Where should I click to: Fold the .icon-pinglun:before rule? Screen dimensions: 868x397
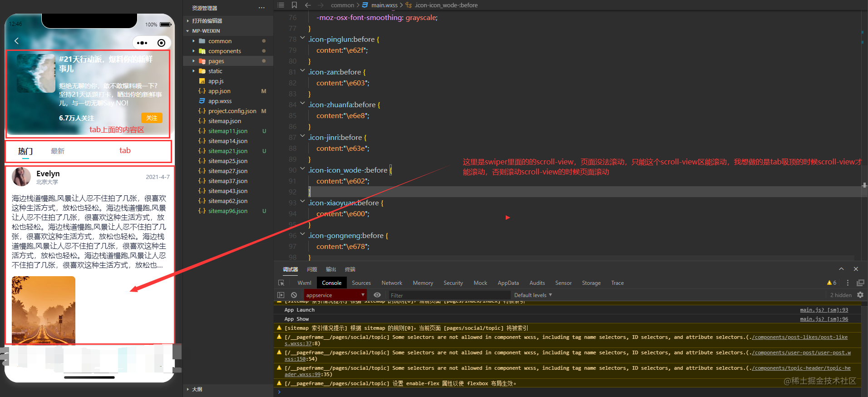(302, 38)
